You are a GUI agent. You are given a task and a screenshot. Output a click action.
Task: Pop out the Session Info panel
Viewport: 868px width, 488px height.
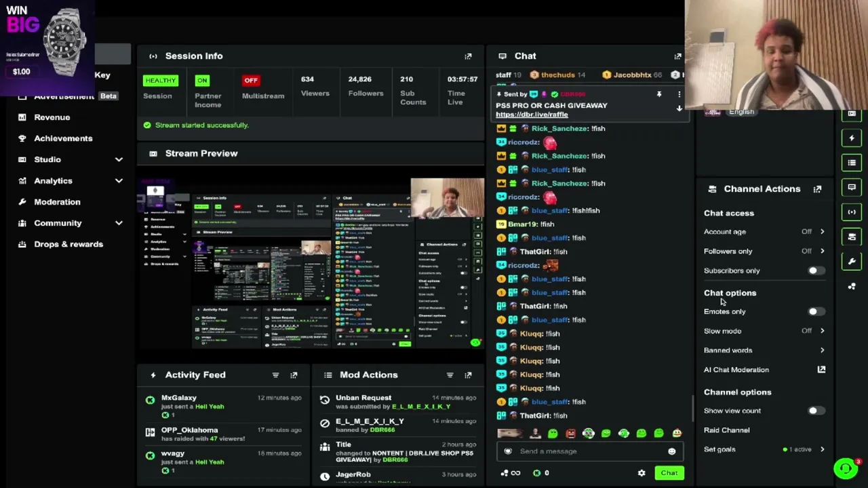click(x=468, y=56)
